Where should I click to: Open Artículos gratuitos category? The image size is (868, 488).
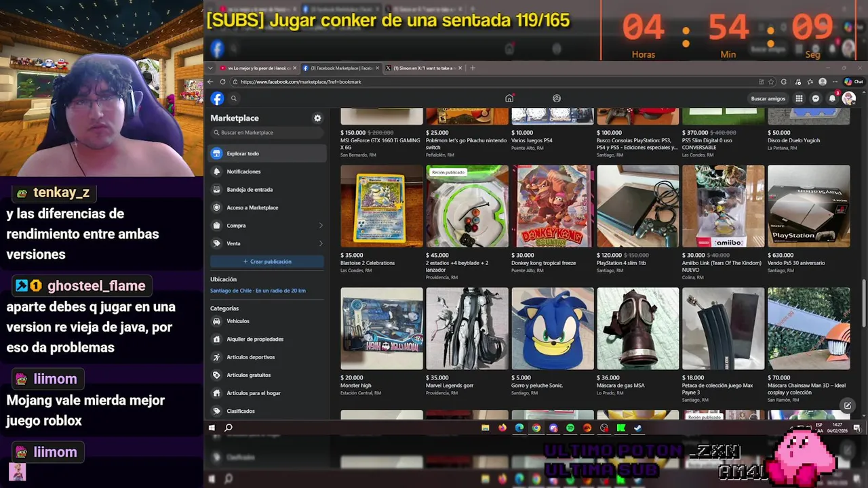[268, 375]
